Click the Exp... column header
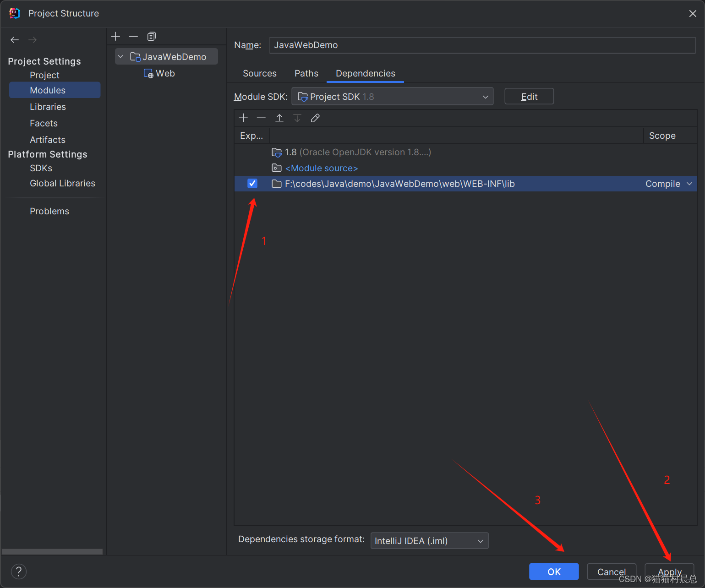705x588 pixels. click(251, 136)
